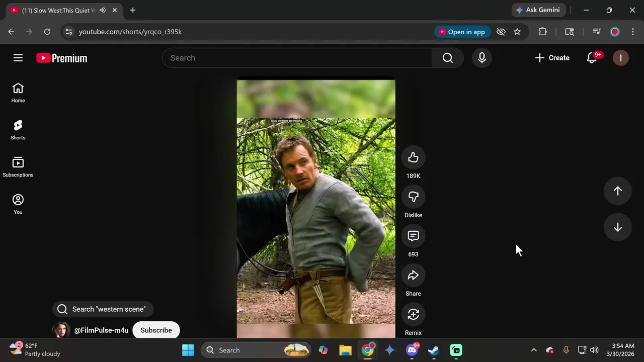This screenshot has width=644, height=362.
Task: Open the You page in sidebar
Action: tap(18, 205)
